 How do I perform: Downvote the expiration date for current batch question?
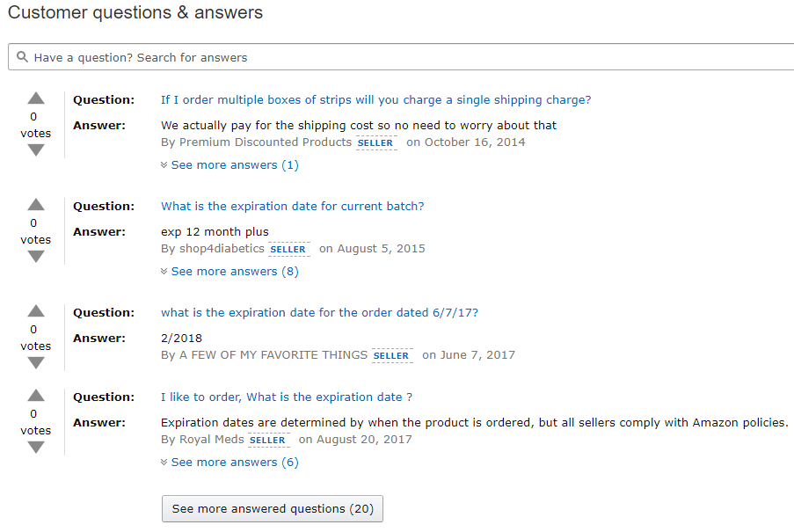[35, 256]
